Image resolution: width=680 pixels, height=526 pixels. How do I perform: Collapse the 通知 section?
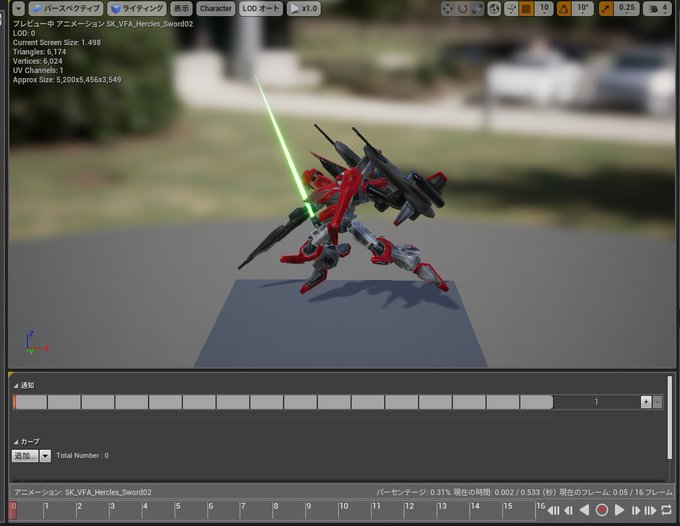coord(16,386)
